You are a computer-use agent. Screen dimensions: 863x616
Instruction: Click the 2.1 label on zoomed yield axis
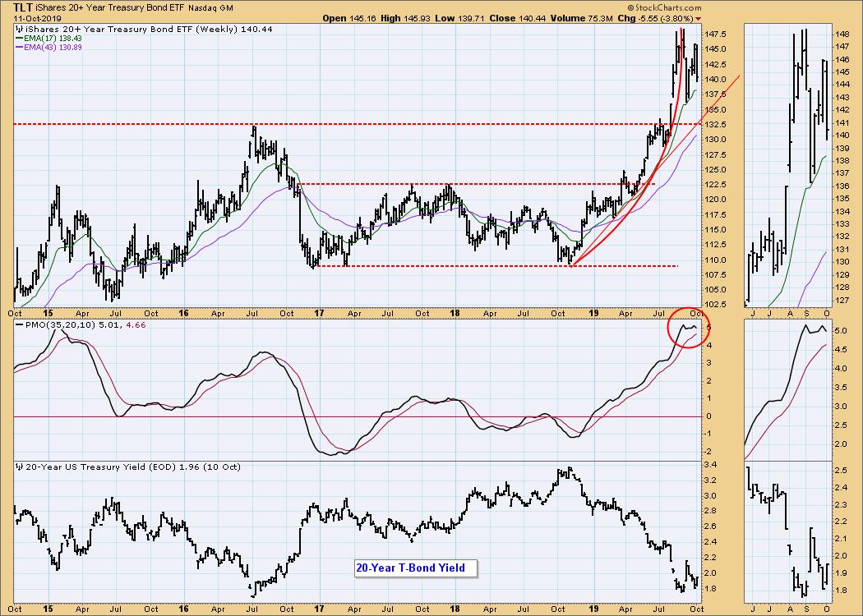pos(842,539)
